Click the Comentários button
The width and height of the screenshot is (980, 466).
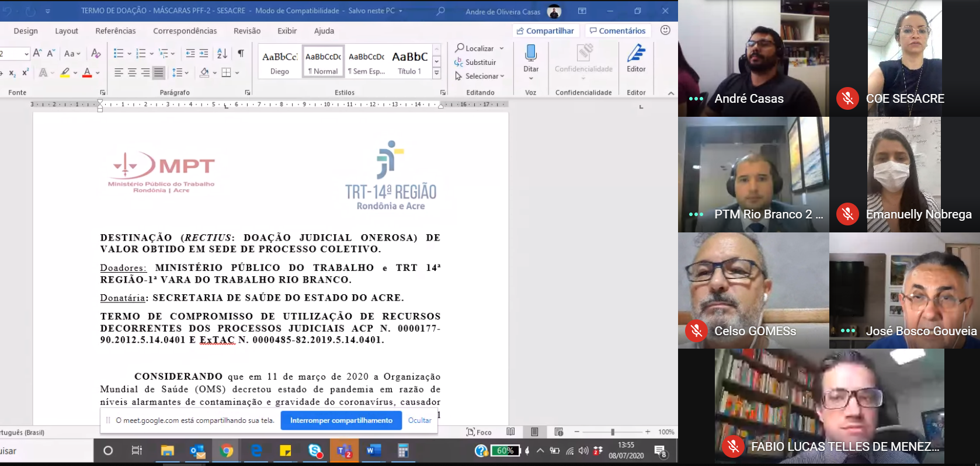[x=618, y=30]
